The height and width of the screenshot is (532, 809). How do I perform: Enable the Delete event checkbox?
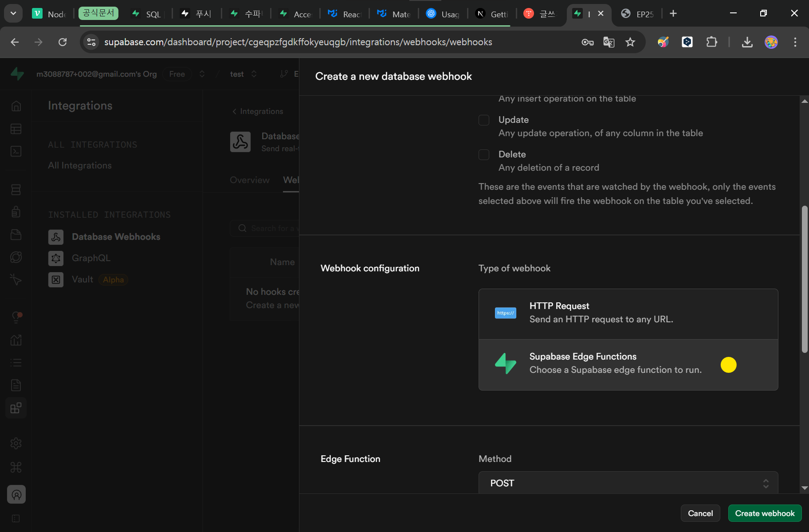[484, 155]
